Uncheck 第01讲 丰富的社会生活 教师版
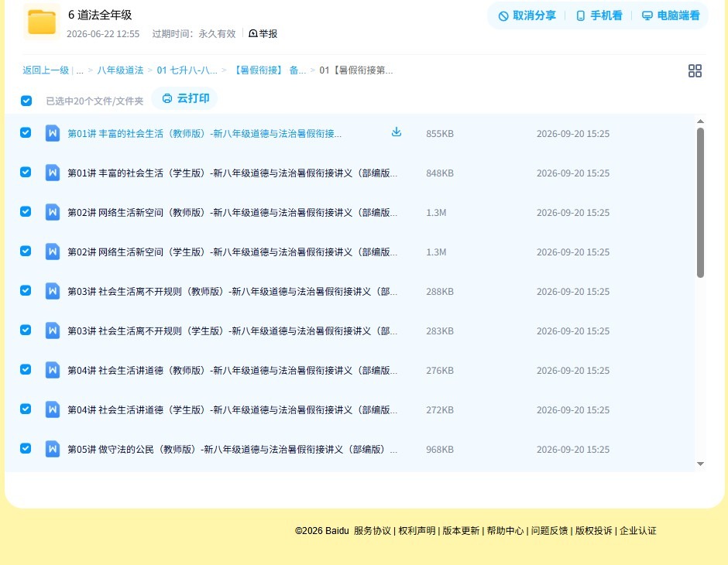728x565 pixels. click(26, 132)
